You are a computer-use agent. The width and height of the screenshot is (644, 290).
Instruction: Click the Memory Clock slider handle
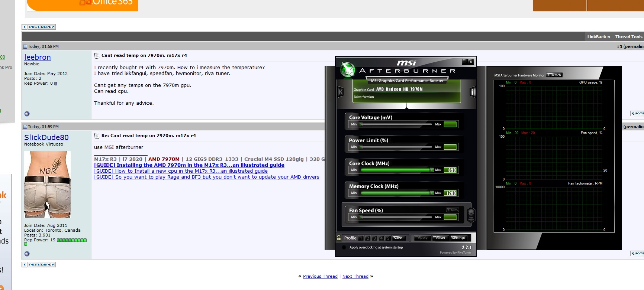pos(432,193)
